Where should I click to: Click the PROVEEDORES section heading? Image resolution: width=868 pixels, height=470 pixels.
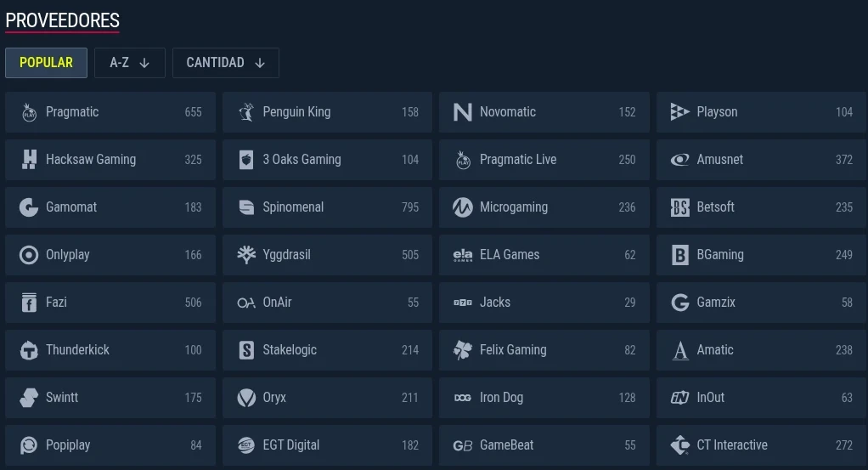point(63,20)
